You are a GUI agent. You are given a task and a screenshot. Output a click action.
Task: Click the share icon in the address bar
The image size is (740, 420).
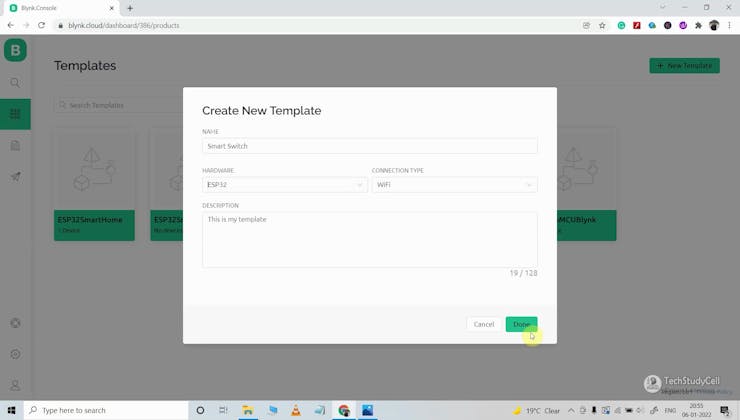point(586,25)
